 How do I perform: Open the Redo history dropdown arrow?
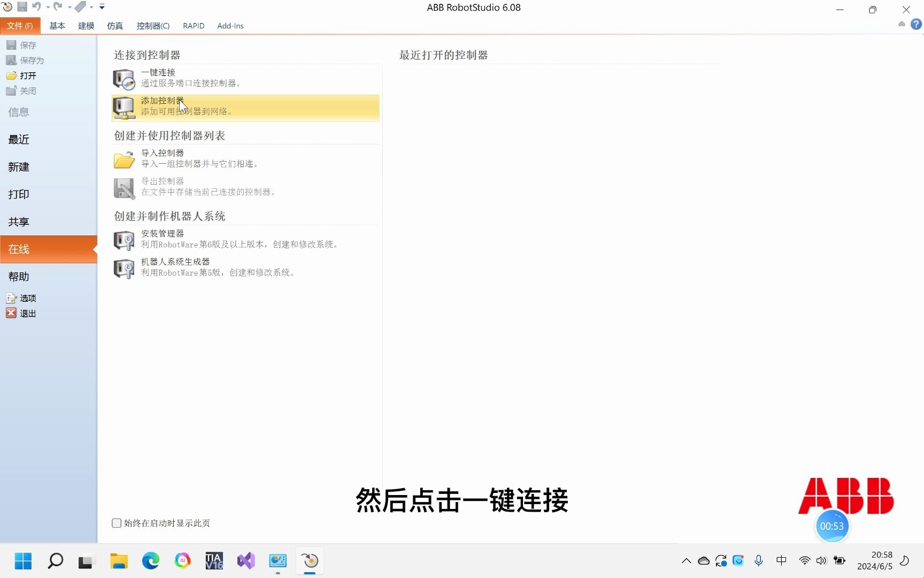click(x=70, y=7)
